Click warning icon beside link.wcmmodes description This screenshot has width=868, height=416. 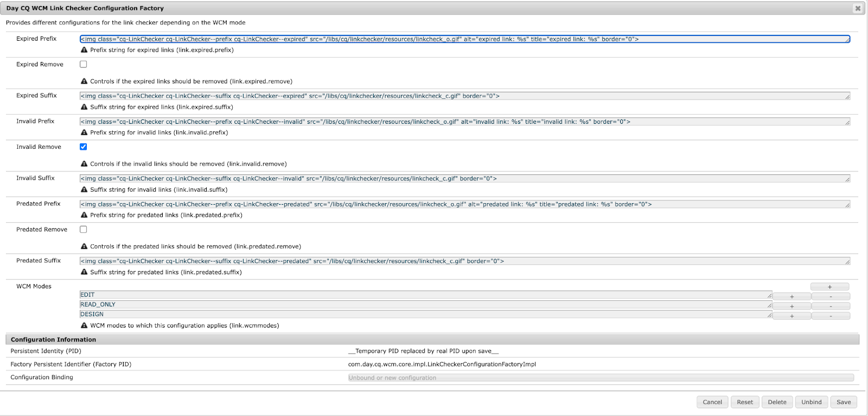tap(84, 326)
